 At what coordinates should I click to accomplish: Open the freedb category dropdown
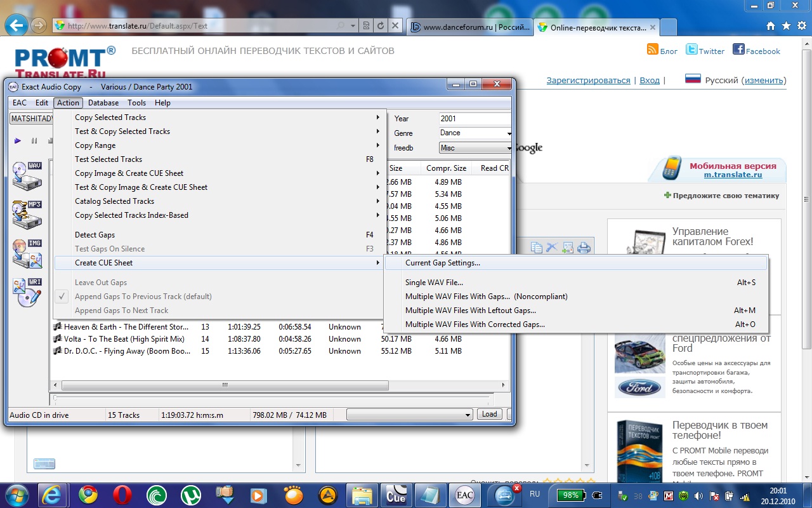[x=509, y=148]
